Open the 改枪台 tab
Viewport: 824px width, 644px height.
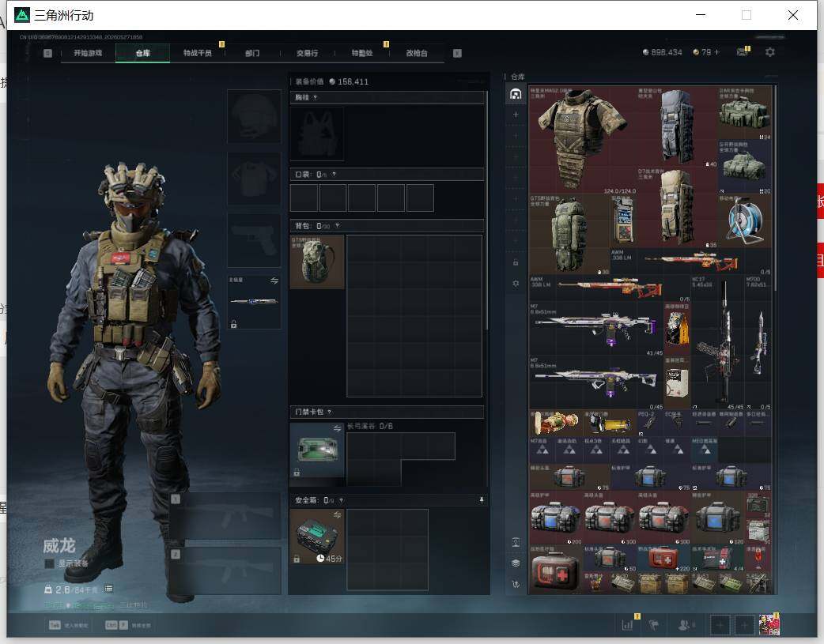(x=417, y=53)
